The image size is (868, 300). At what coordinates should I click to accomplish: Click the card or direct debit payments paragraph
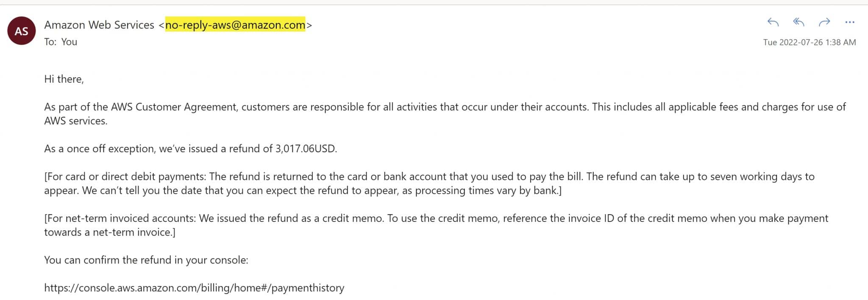coord(429,183)
